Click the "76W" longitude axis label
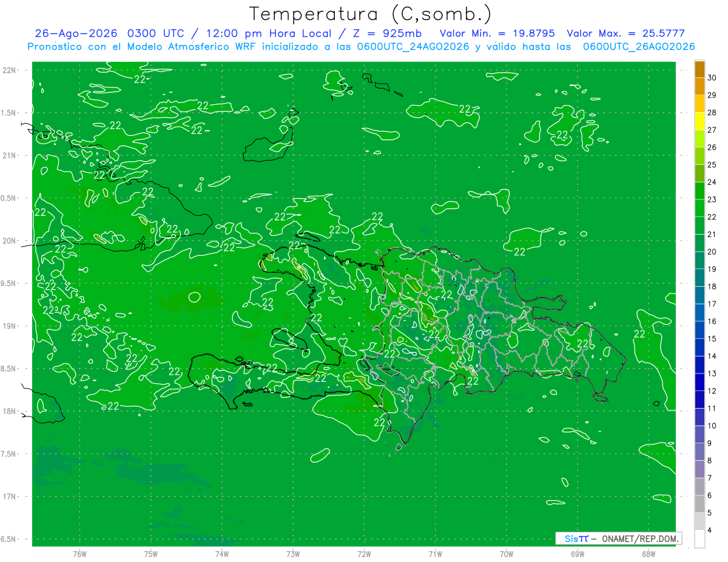The width and height of the screenshot is (728, 562). tap(79, 554)
